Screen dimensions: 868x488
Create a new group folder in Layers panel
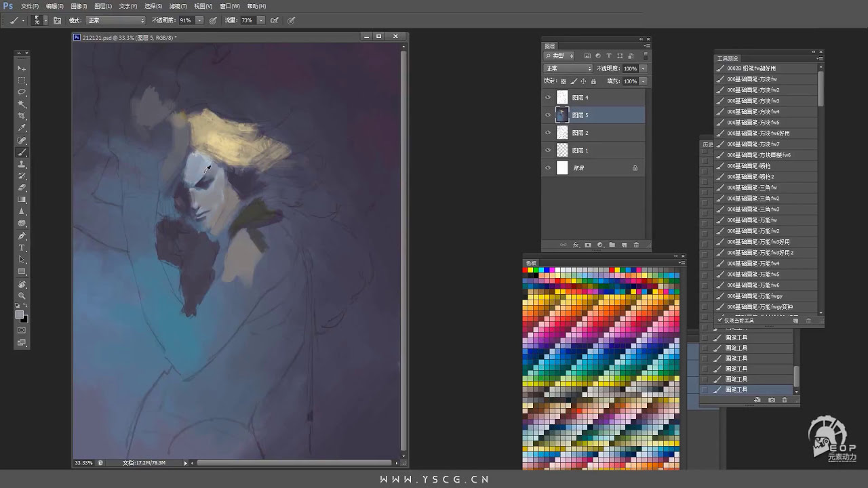coord(612,245)
